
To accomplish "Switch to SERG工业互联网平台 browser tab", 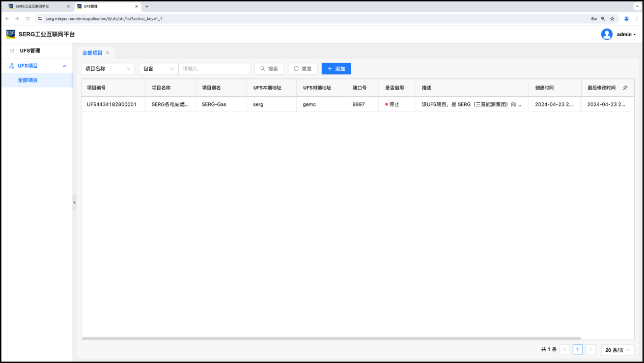I will pyautogui.click(x=36, y=6).
